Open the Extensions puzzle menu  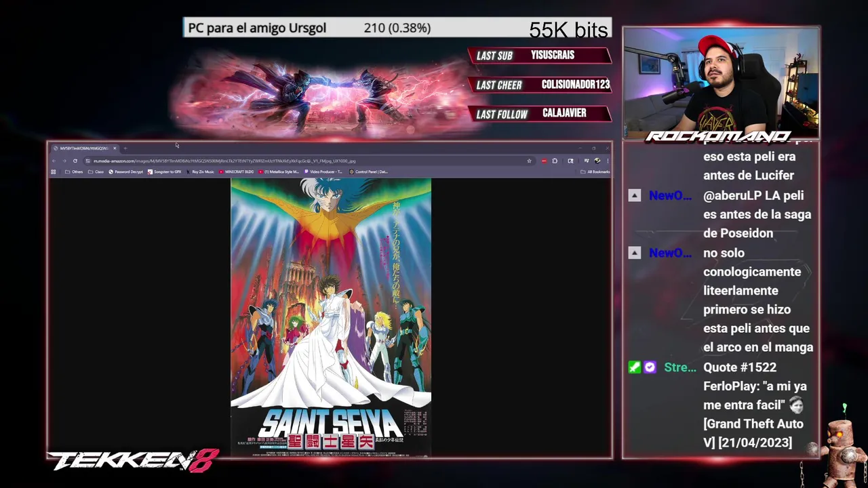pyautogui.click(x=555, y=161)
